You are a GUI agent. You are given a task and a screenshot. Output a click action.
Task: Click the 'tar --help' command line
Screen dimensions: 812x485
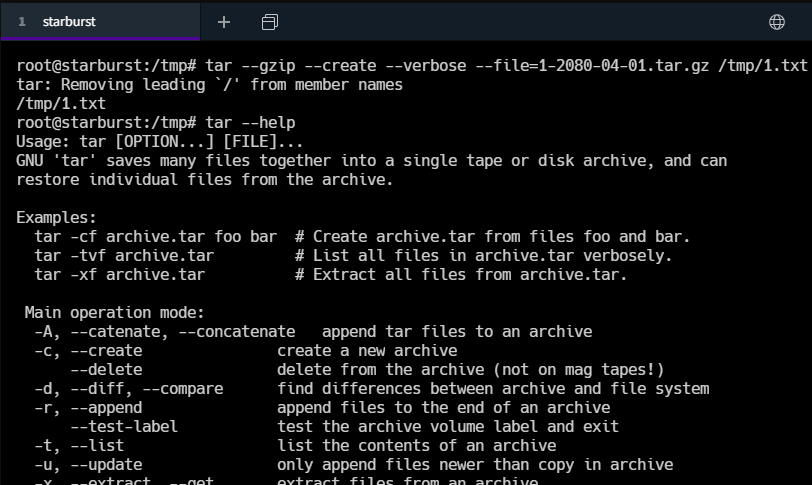155,123
